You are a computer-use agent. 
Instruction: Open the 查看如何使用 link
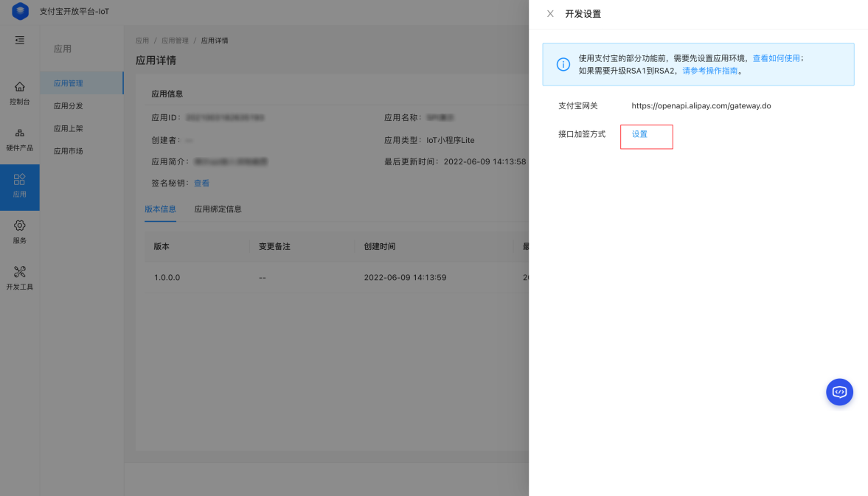[x=776, y=58]
